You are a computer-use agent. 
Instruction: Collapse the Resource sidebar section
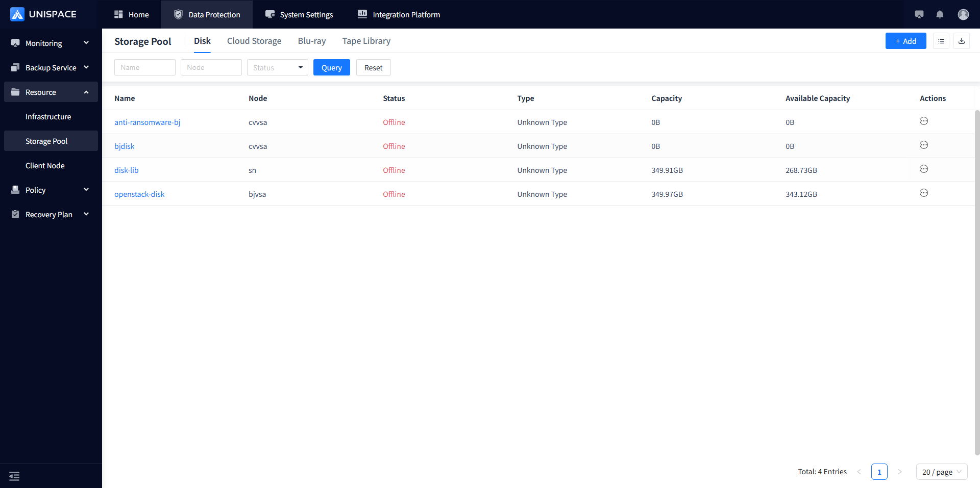[x=50, y=92]
